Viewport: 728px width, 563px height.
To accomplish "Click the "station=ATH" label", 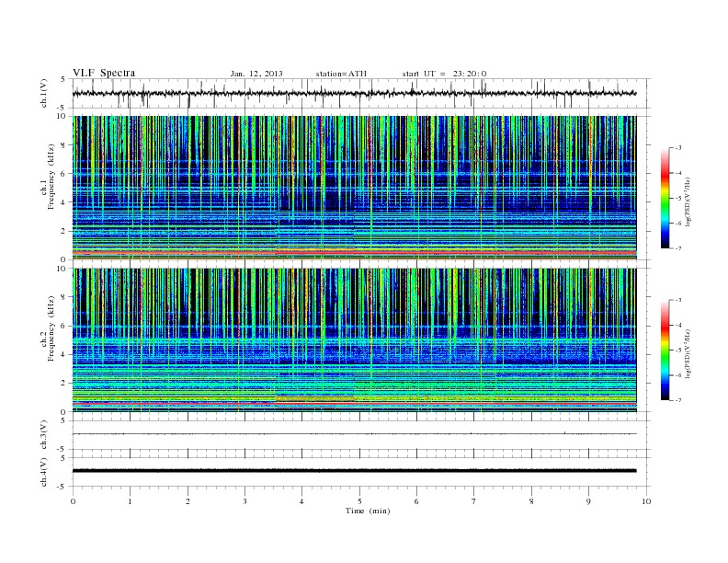I will 341,74.
